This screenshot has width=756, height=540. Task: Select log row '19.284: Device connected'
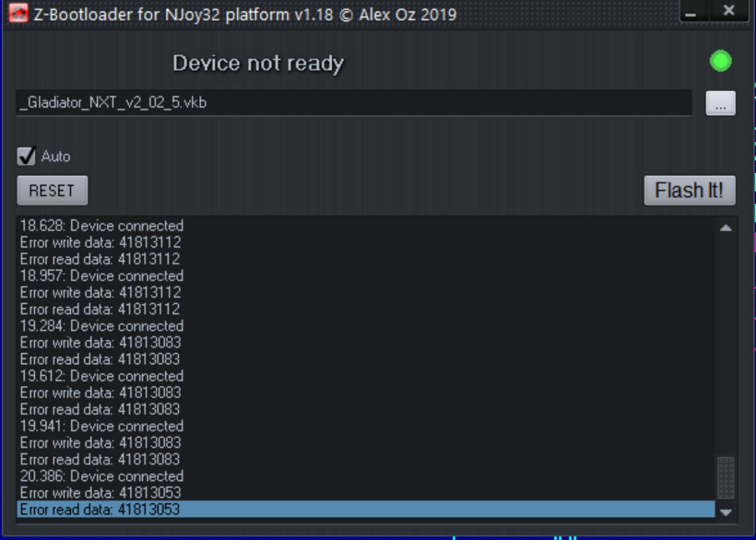[366, 326]
